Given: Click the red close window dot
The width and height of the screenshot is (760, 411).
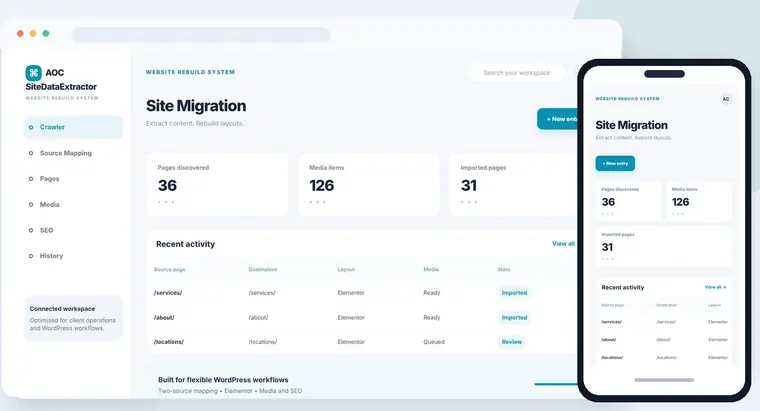Looking at the screenshot, I should [x=20, y=33].
